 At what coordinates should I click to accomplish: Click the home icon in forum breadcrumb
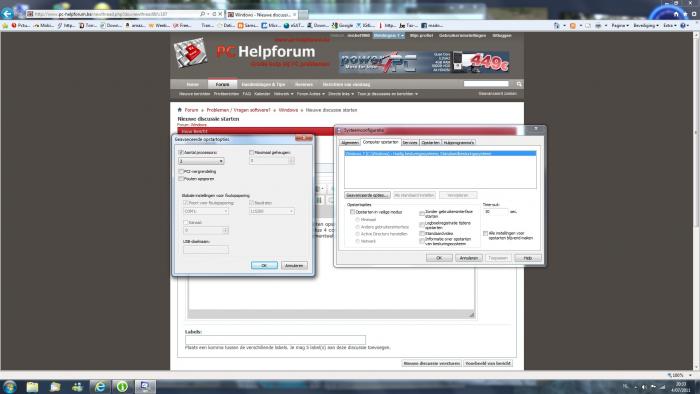click(x=179, y=110)
